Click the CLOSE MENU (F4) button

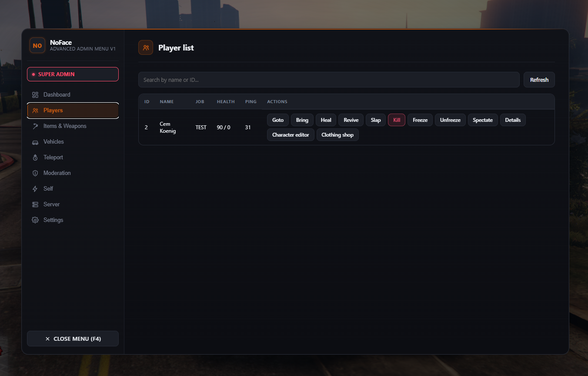point(73,339)
